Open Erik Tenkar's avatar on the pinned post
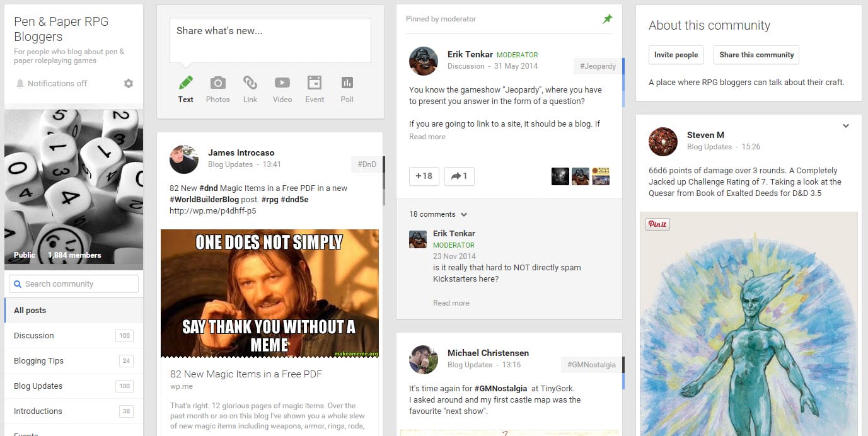This screenshot has width=868, height=436. pos(424,60)
